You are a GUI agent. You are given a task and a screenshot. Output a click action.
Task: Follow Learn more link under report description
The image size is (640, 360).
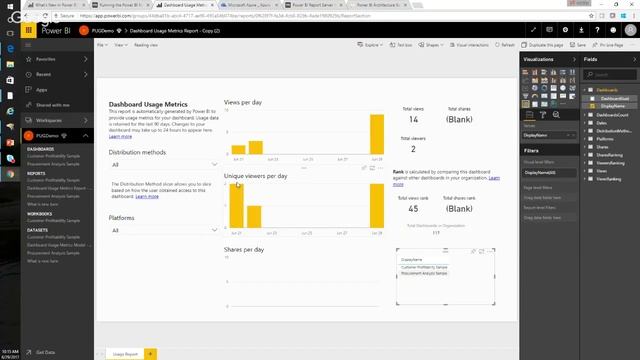pyautogui.click(x=120, y=136)
